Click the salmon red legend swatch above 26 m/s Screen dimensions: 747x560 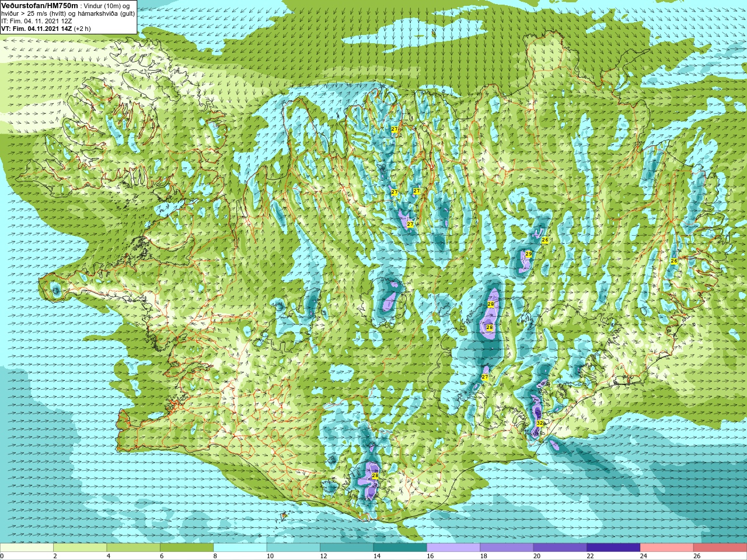720,547
